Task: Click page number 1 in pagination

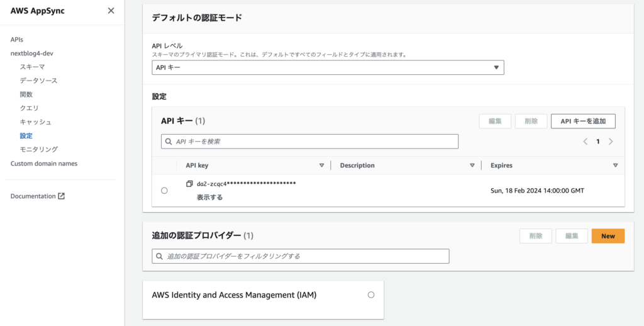Action: coord(598,142)
